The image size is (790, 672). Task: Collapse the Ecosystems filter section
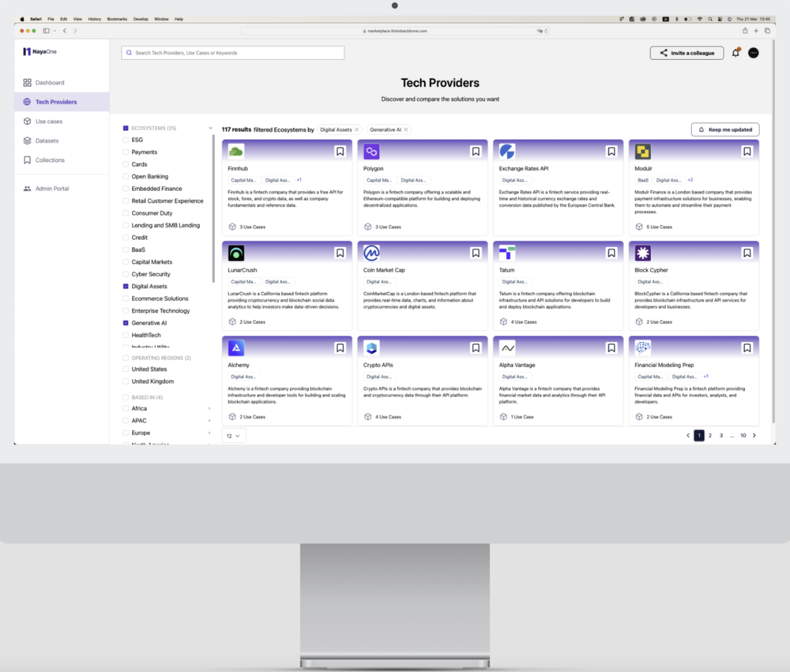(x=210, y=128)
